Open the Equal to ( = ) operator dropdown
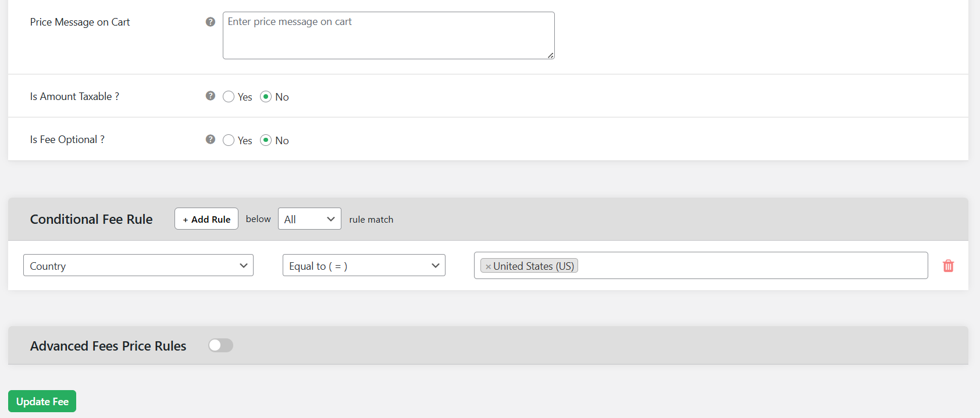The width and height of the screenshot is (980, 418). tap(364, 265)
